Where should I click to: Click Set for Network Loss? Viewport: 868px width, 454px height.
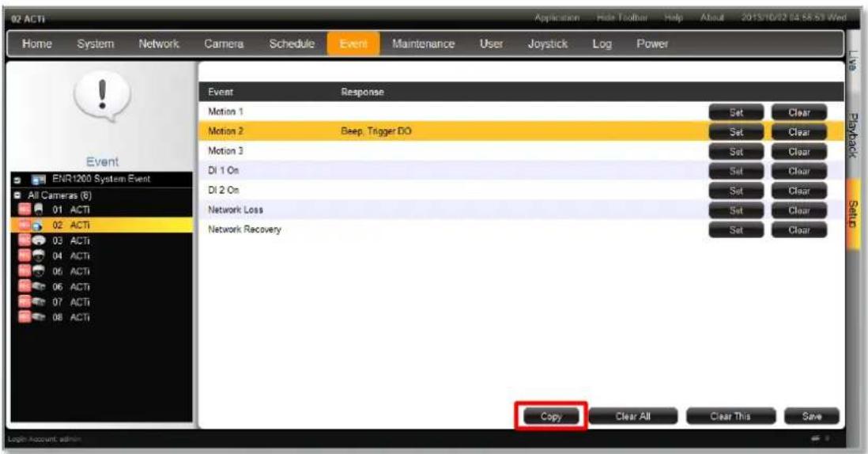tap(736, 210)
